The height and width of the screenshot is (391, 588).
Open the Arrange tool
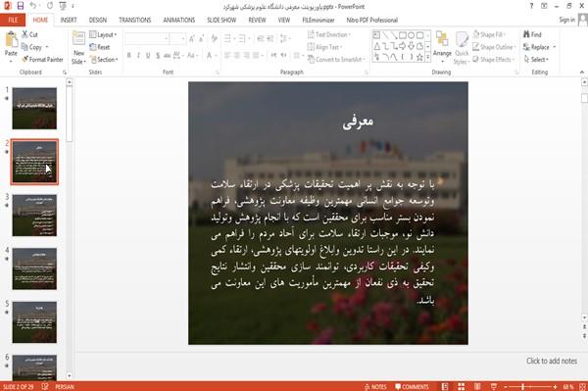tap(442, 44)
